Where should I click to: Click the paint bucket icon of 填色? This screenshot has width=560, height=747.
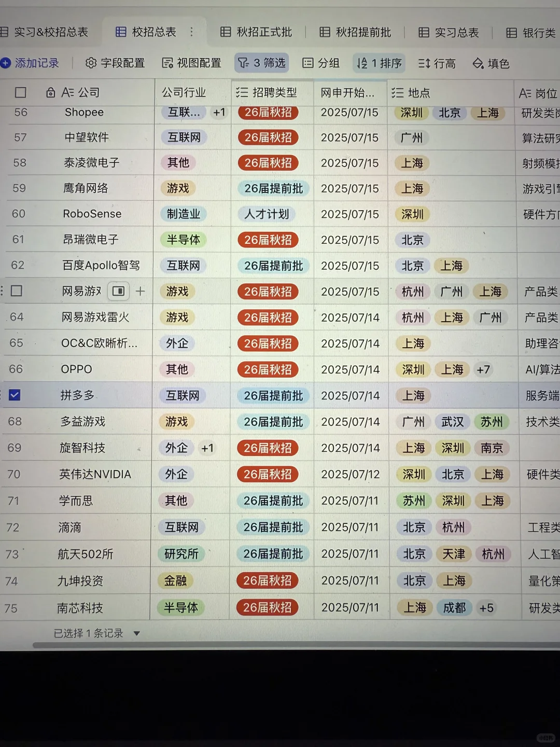coord(478,64)
